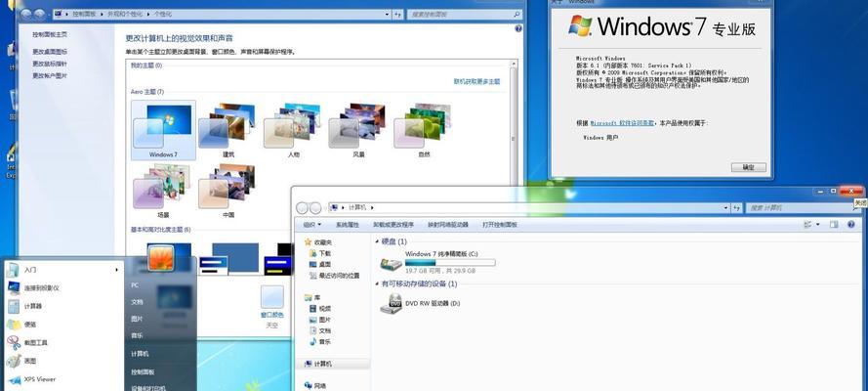The width and height of the screenshot is (868, 391).
Task: Select the 风景 (Landscapes) theme
Action: tap(358, 131)
